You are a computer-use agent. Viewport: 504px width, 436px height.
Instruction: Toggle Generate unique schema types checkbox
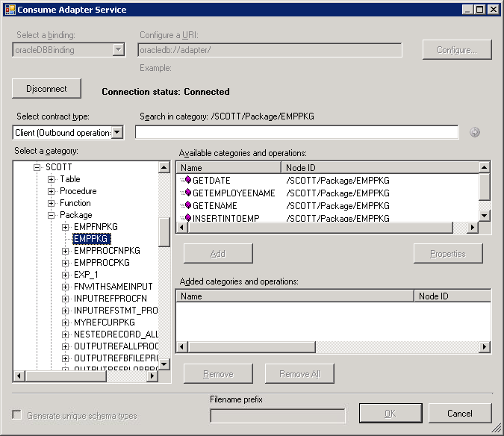pos(16,414)
